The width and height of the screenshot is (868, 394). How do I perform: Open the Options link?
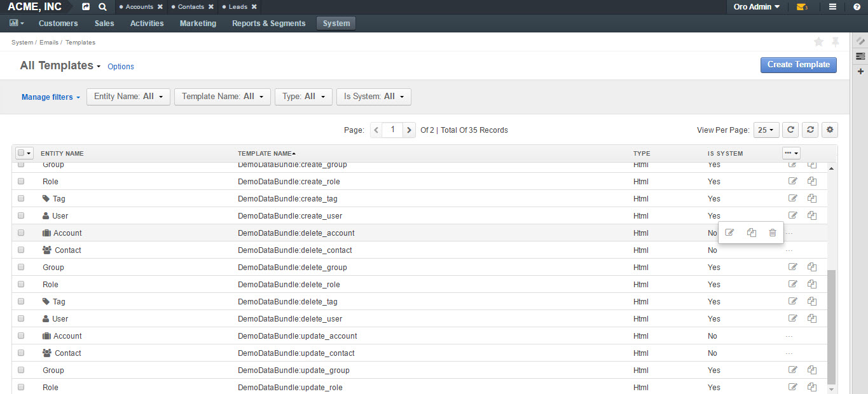tap(121, 66)
